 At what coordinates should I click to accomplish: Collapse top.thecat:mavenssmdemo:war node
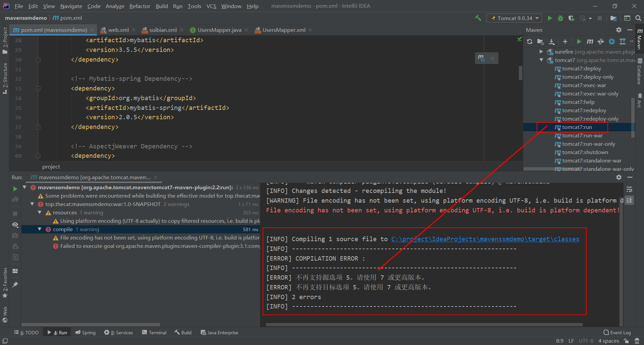coord(32,204)
